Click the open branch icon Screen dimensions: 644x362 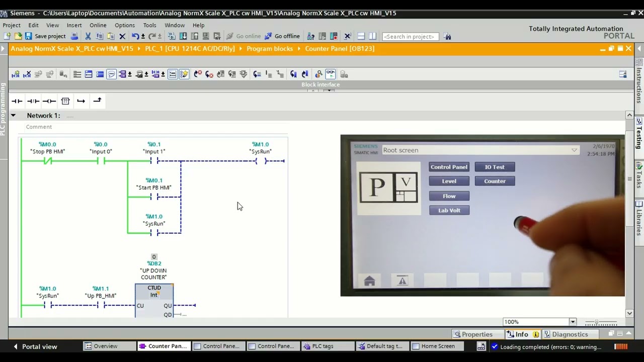(x=81, y=101)
